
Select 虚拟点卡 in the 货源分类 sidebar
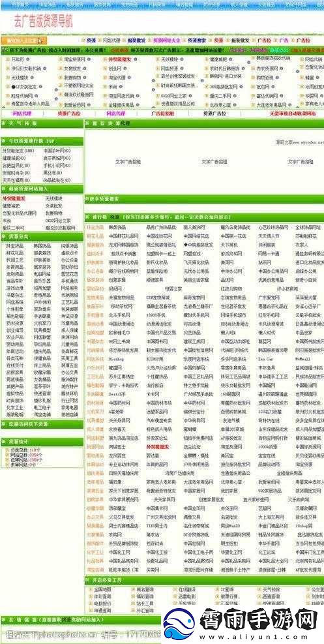pos(69,253)
